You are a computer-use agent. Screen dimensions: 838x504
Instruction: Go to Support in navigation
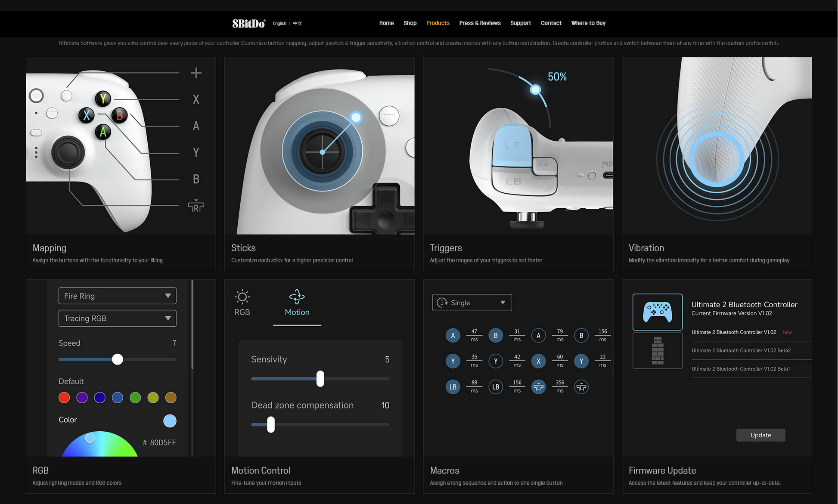520,23
